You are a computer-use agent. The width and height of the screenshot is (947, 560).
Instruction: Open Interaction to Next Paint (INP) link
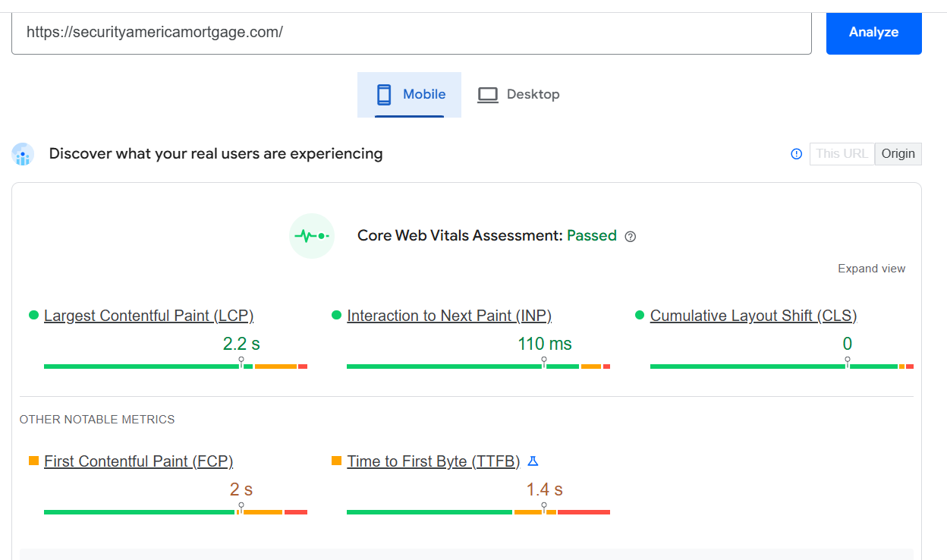(x=449, y=316)
